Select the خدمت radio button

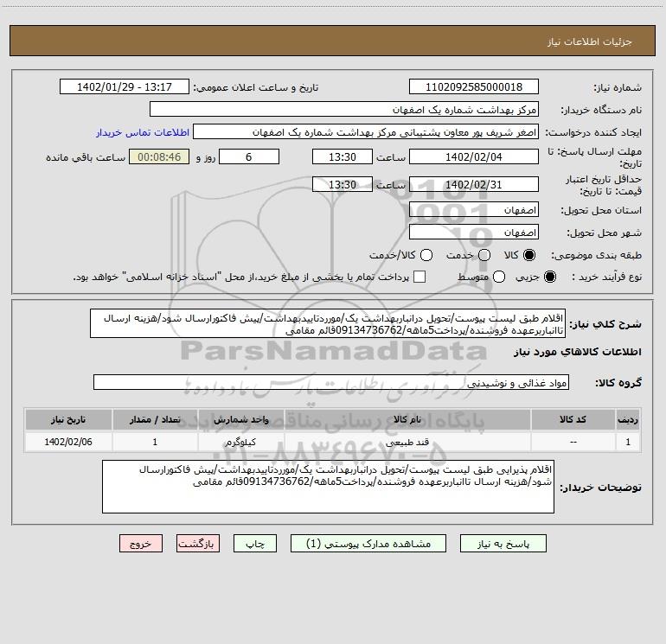(484, 255)
